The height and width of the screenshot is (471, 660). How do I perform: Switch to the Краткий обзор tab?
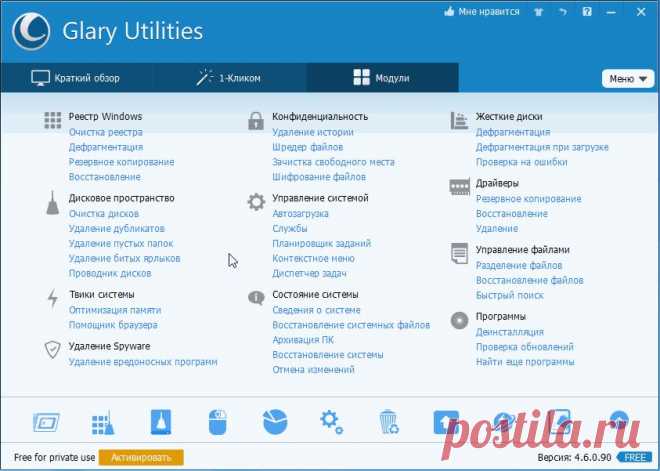pos(76,78)
